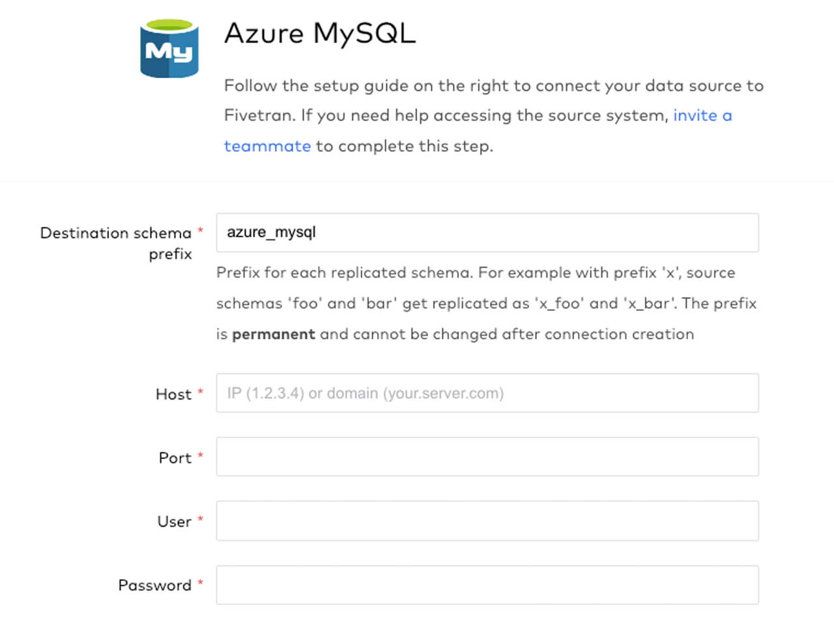The image size is (834, 644).
Task: Click the bold 'permanent' word in helper text
Action: click(x=273, y=334)
